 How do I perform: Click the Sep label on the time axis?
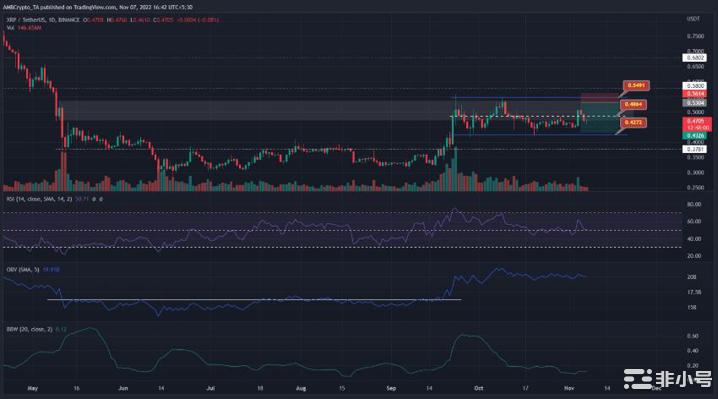(391, 388)
